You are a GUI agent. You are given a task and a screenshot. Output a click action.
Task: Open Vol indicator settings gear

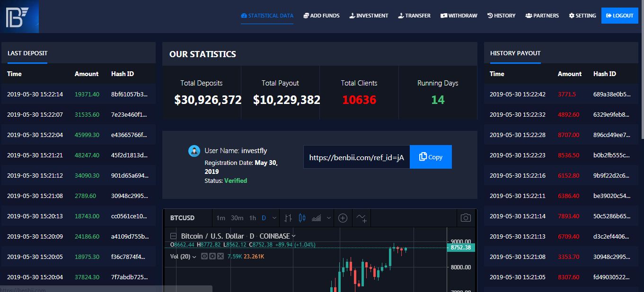point(212,257)
